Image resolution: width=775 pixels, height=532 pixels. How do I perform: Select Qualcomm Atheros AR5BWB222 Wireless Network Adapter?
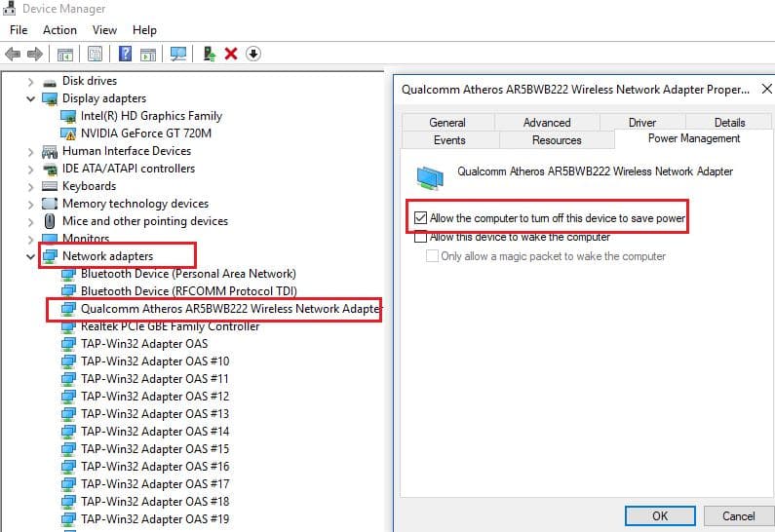click(231, 309)
